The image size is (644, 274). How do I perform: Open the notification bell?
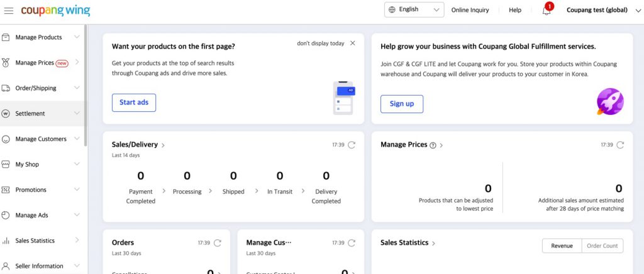click(x=547, y=10)
